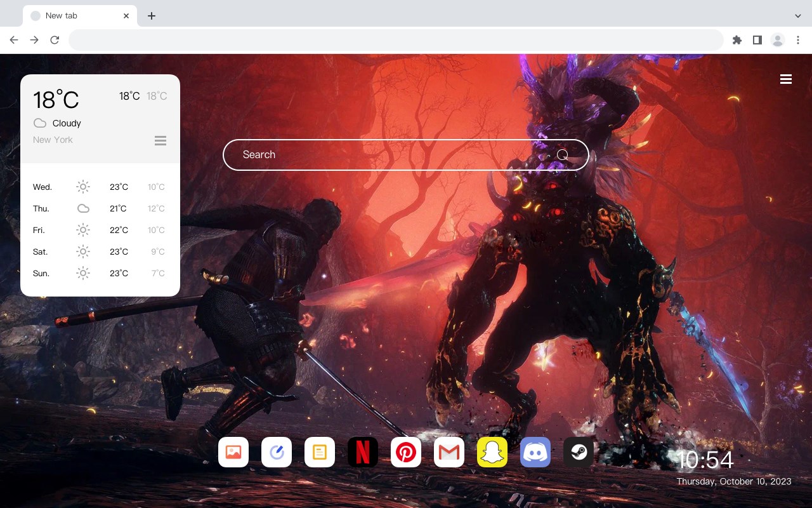Open the wallpaper gallery shortcut icon
The width and height of the screenshot is (812, 508).
233,452
